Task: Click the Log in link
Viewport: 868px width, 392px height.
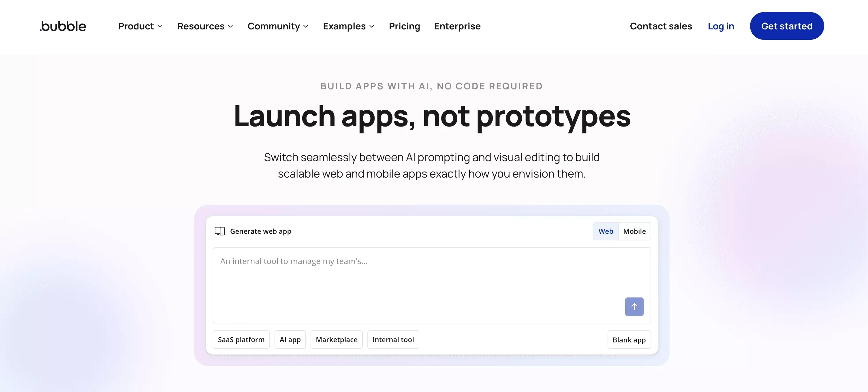Action: 721,26
